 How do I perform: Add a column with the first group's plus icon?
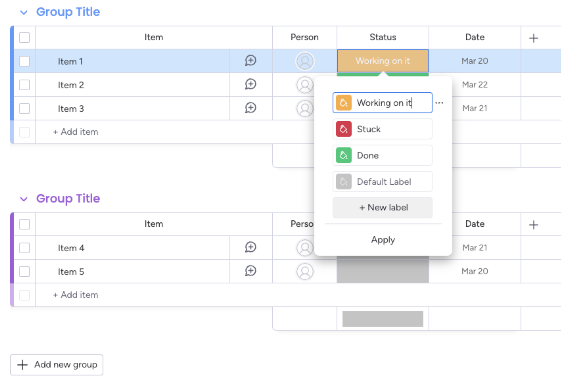click(533, 38)
